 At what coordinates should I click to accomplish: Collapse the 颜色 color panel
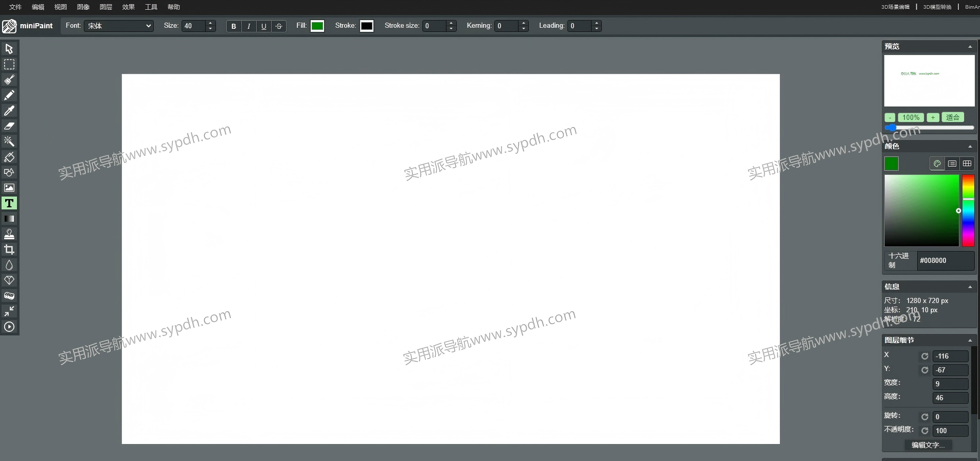pos(970,146)
